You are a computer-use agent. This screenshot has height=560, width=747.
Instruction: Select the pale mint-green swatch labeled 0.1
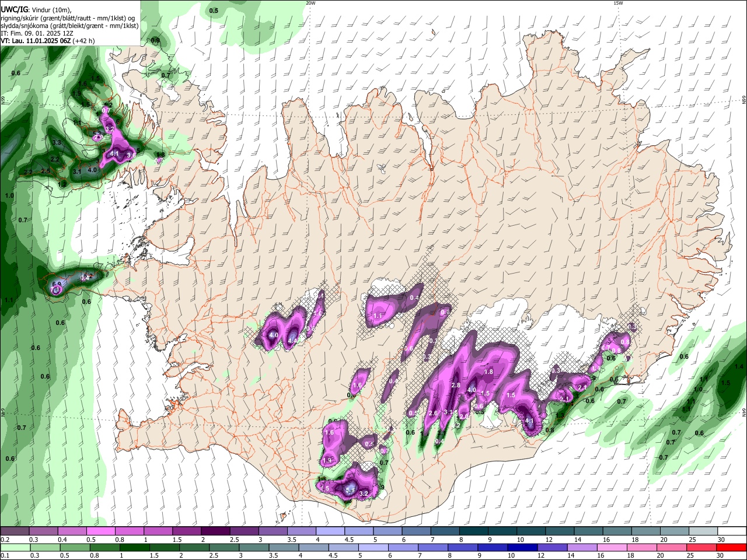pos(15,547)
